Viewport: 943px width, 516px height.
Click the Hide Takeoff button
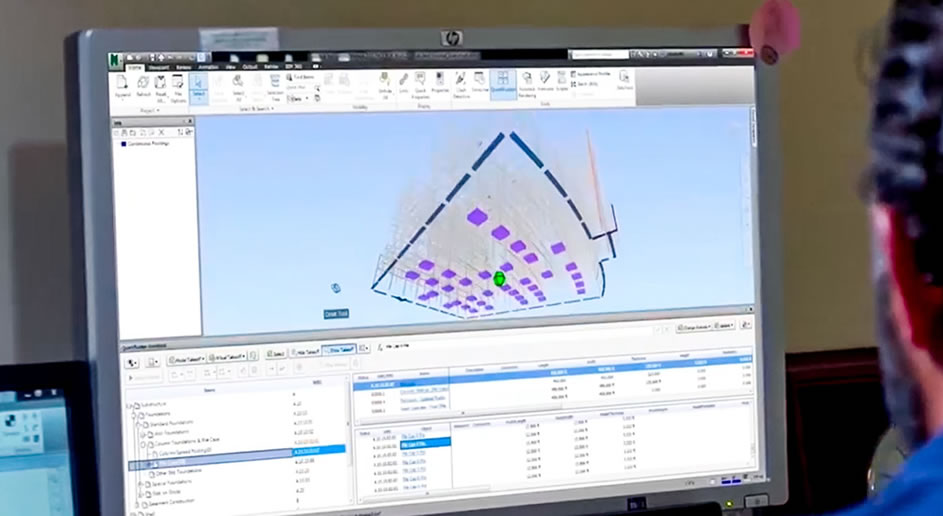tap(305, 352)
